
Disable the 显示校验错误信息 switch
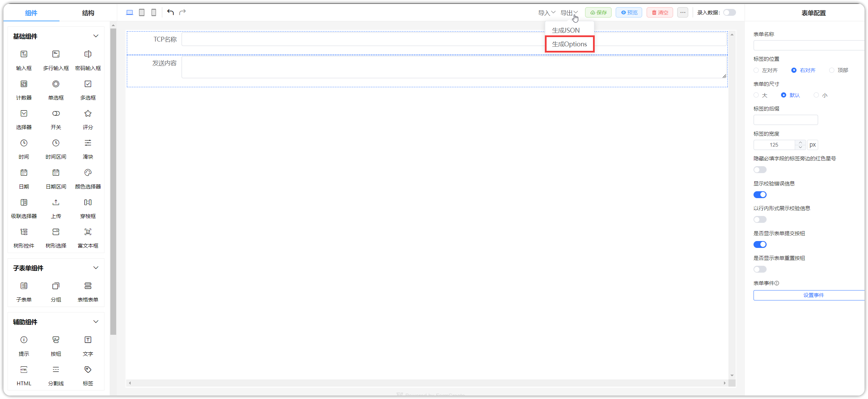760,195
